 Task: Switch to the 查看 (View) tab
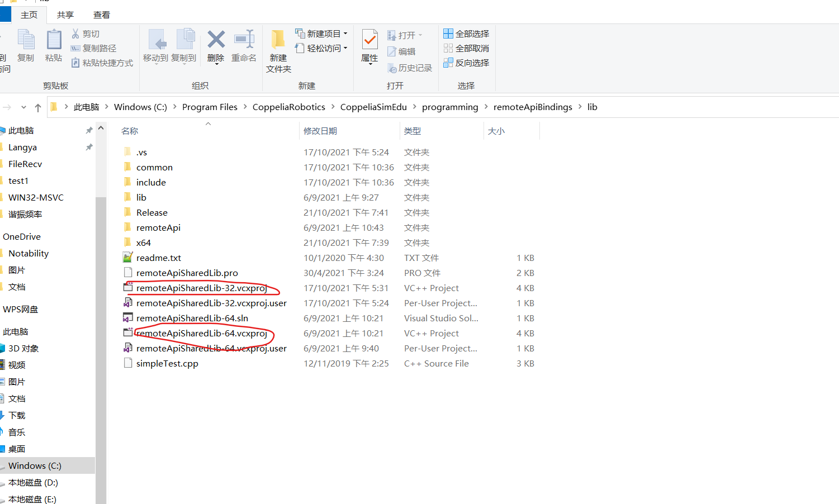(101, 15)
